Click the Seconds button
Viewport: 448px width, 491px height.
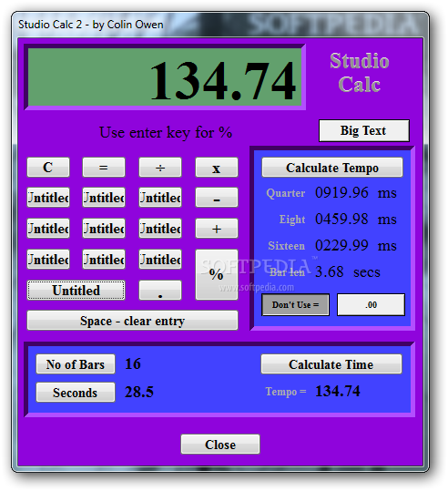[76, 392]
